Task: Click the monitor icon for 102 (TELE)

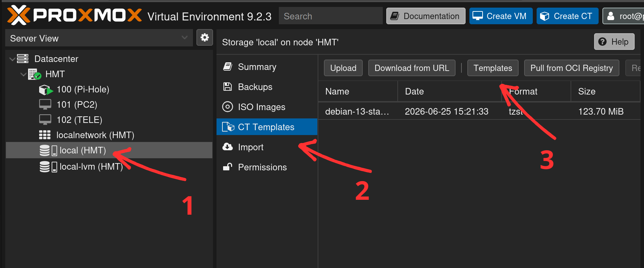Action: tap(45, 120)
